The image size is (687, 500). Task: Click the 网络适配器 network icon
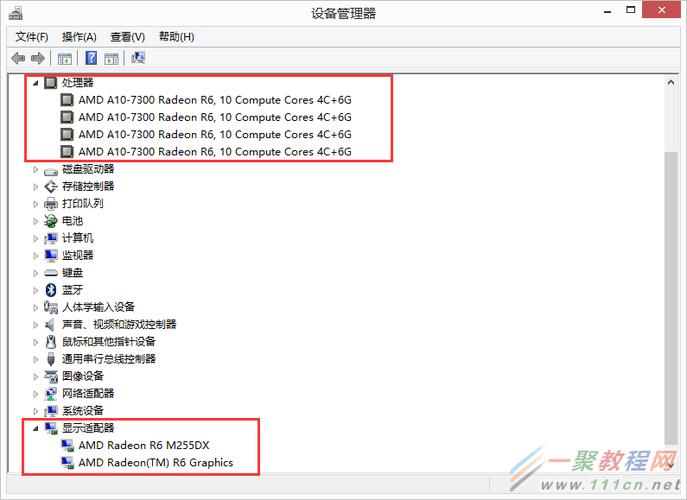[x=51, y=394]
